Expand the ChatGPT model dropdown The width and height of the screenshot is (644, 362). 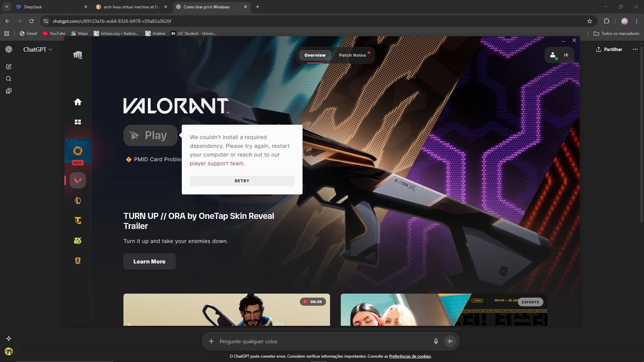(38, 50)
